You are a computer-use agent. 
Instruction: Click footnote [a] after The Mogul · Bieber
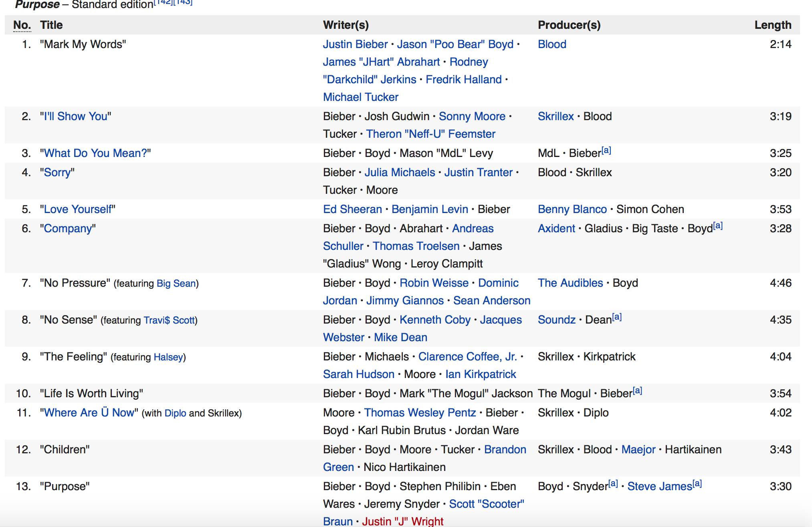637,391
